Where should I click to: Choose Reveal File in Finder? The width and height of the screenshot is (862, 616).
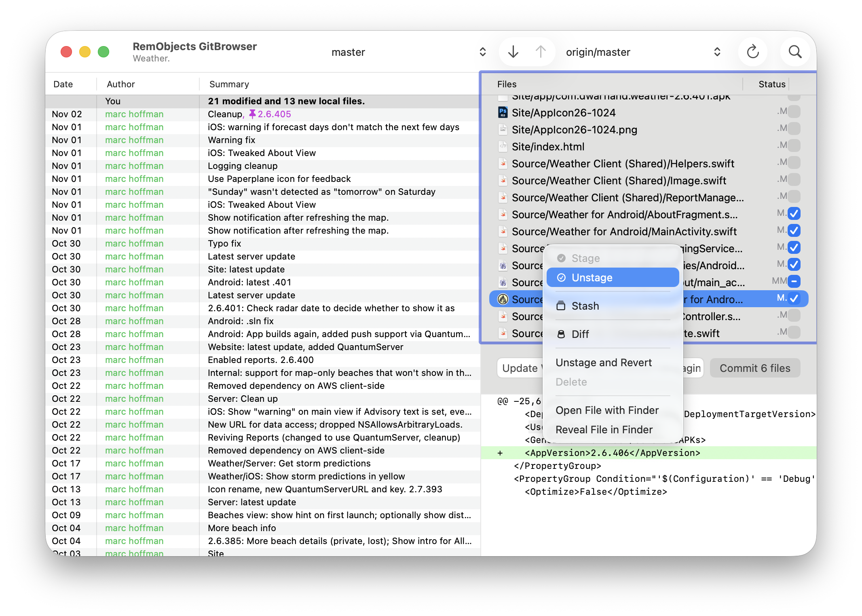(x=604, y=430)
